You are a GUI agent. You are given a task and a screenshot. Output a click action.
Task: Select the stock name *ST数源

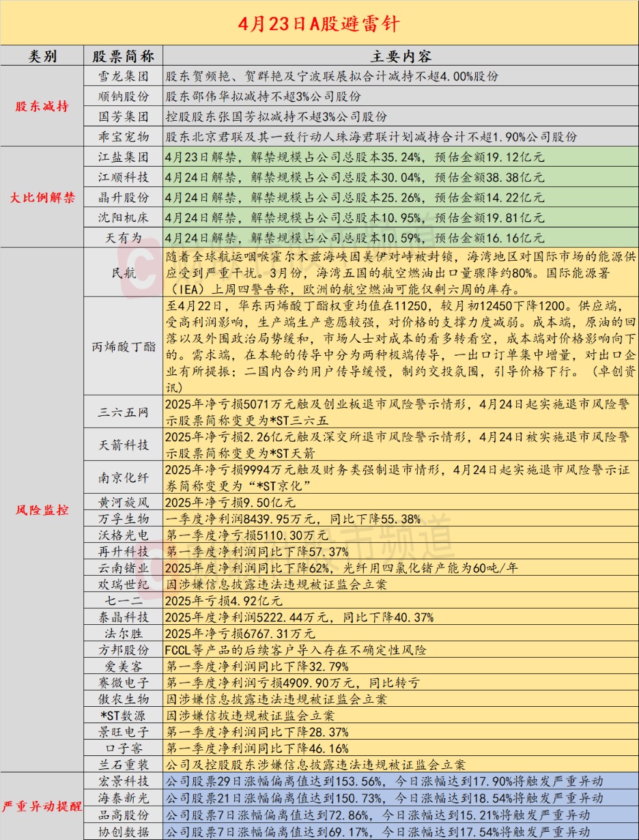pyautogui.click(x=124, y=715)
